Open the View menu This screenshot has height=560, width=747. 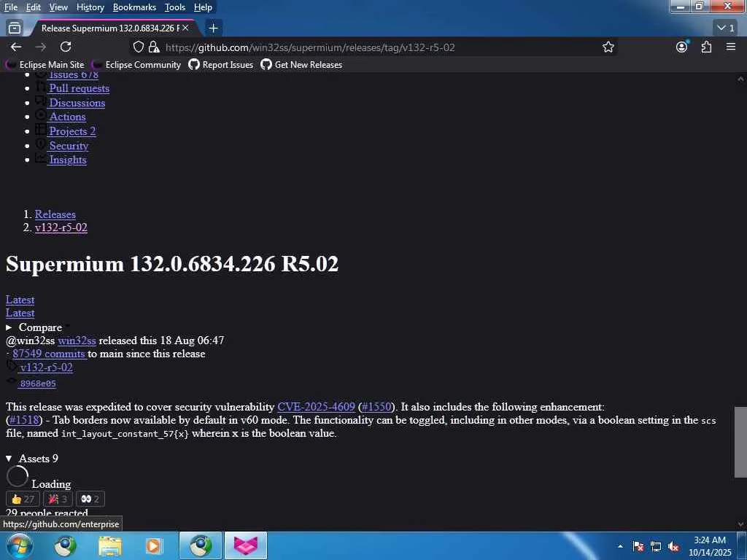[x=58, y=7]
